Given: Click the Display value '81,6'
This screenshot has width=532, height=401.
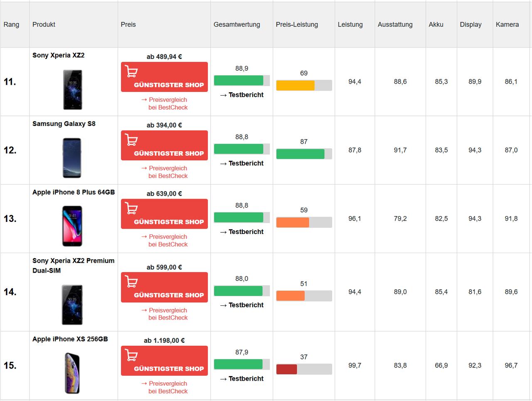Looking at the screenshot, I should click(x=475, y=292).
